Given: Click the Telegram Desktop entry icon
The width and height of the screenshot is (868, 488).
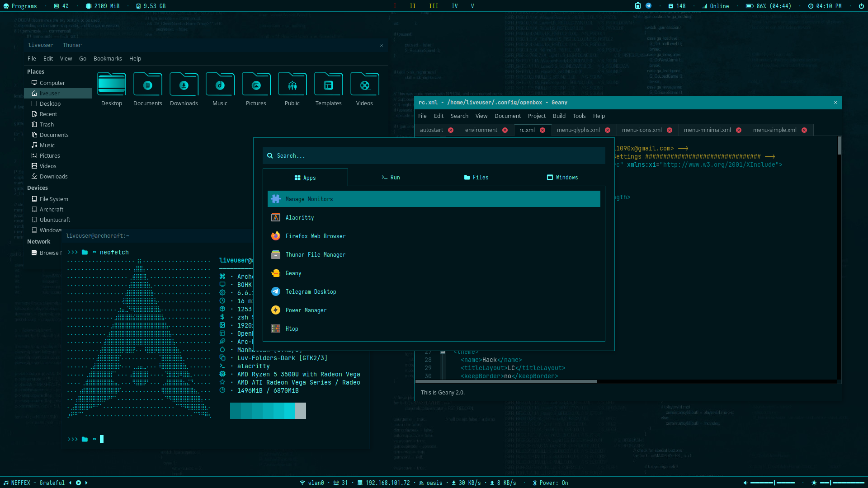Looking at the screenshot, I should (x=275, y=291).
